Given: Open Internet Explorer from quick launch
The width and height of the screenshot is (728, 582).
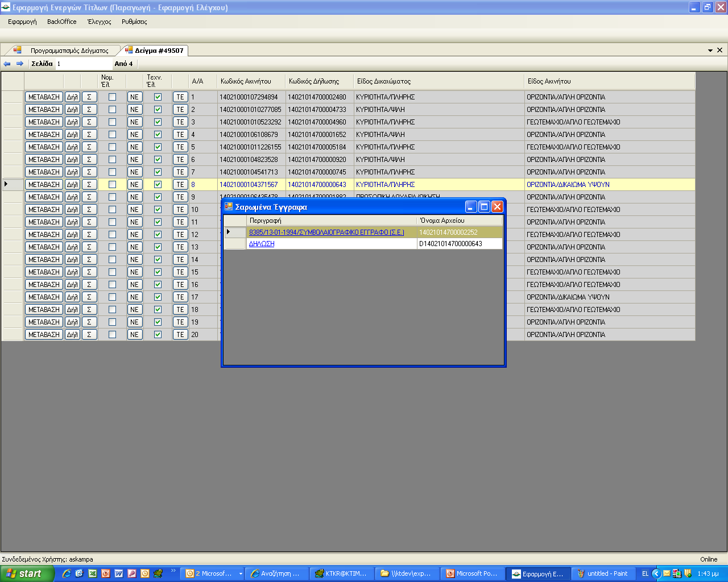Looking at the screenshot, I should click(66, 573).
